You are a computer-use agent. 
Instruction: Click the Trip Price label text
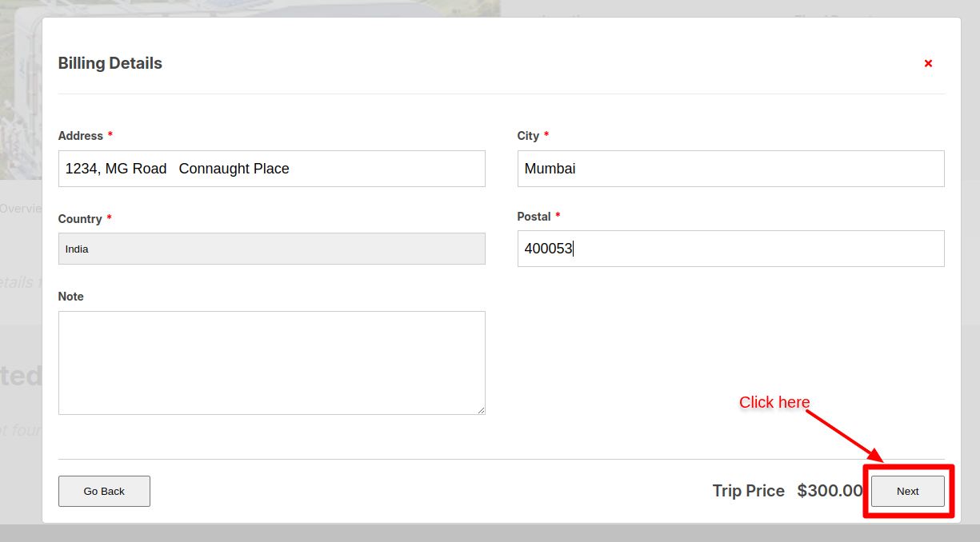[x=748, y=491]
